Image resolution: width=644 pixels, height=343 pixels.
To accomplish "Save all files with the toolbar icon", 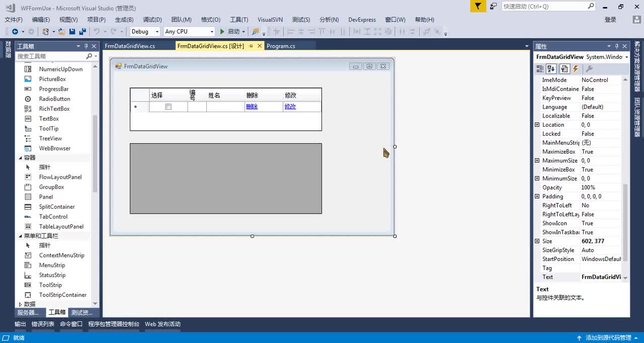I will click(x=82, y=31).
